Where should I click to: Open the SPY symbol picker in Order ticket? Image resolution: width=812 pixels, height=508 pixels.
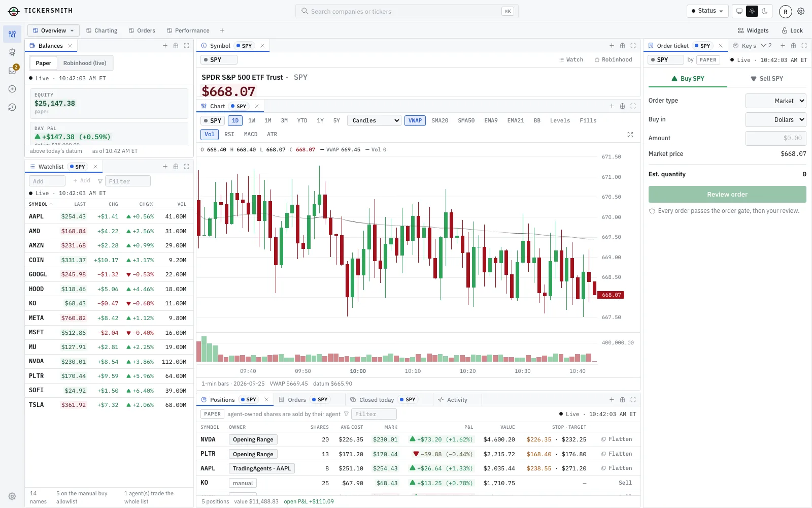[666, 60]
